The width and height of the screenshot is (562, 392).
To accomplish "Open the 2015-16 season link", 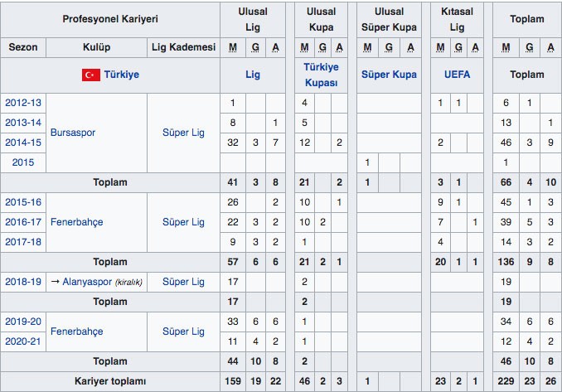I will (x=23, y=202).
